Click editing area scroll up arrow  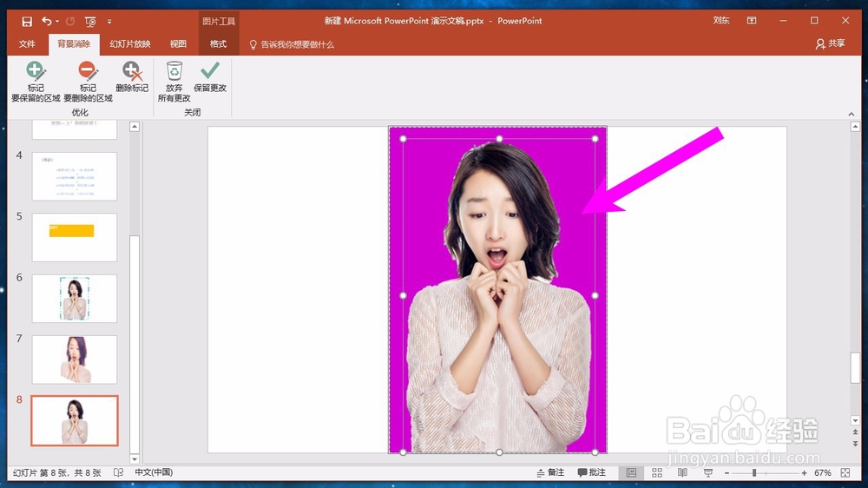tap(855, 127)
